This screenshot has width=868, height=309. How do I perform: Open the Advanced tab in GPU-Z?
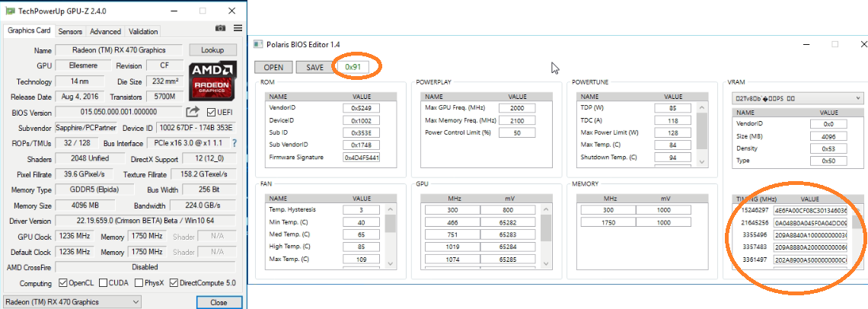pyautogui.click(x=105, y=31)
